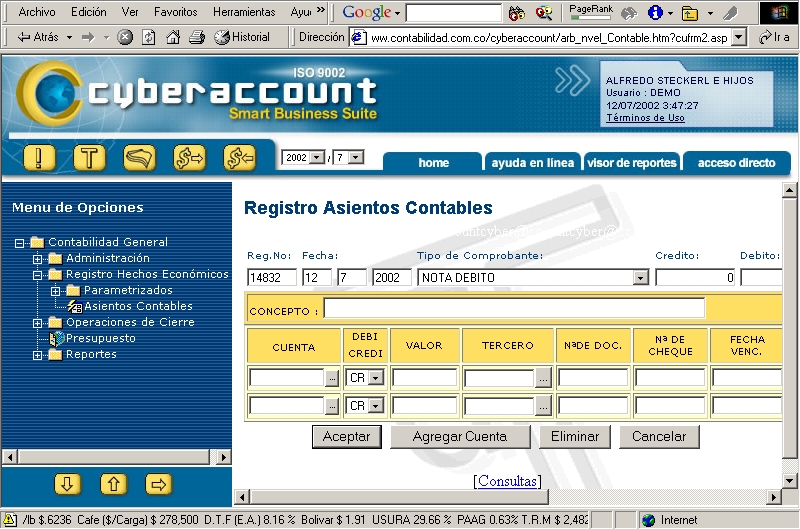The height and width of the screenshot is (529, 800).
Task: Open the Presupuesto tree item
Action: (101, 338)
